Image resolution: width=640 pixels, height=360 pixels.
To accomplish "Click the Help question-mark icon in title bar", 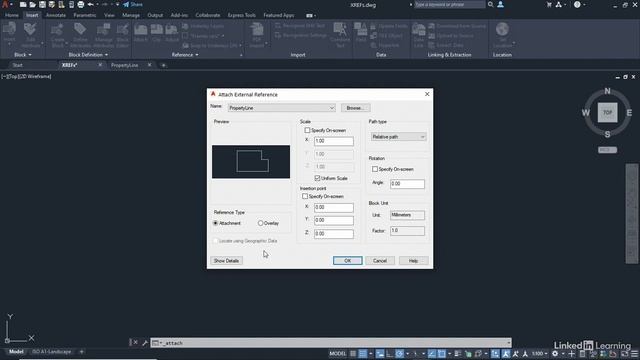I will 577,4.
